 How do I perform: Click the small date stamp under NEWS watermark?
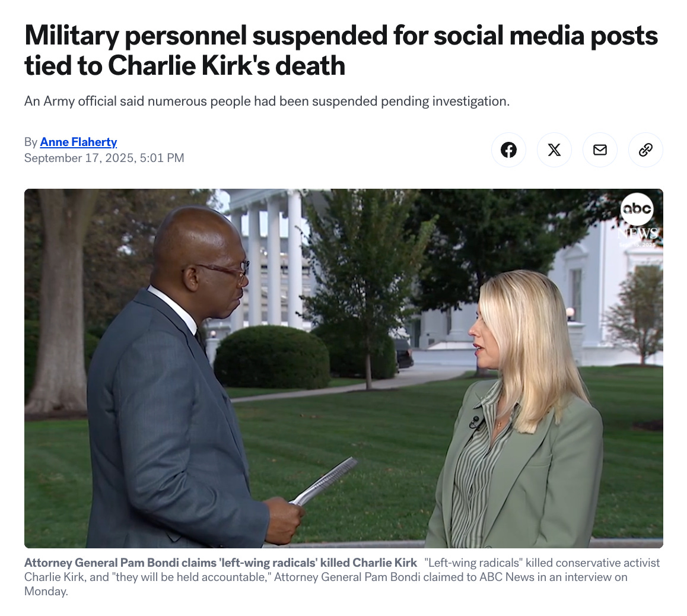[x=638, y=245]
